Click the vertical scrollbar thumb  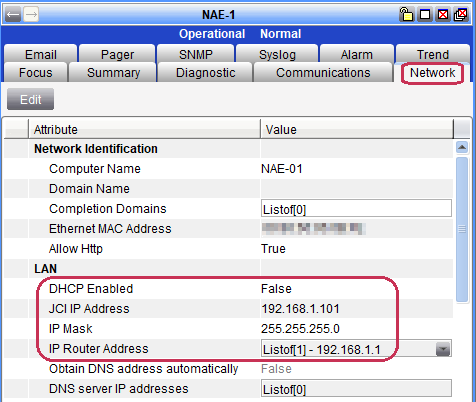pos(462,229)
